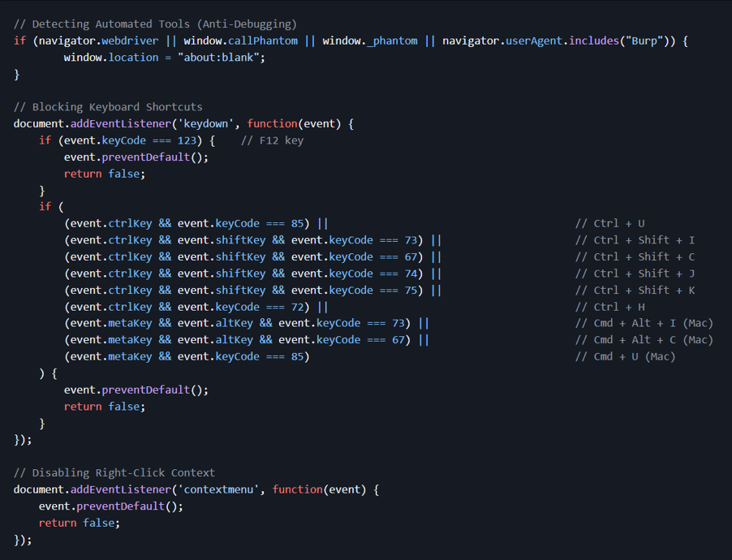
Task: Click the "Blocking Keyboard Shortcuts" comment
Action: [x=108, y=107]
